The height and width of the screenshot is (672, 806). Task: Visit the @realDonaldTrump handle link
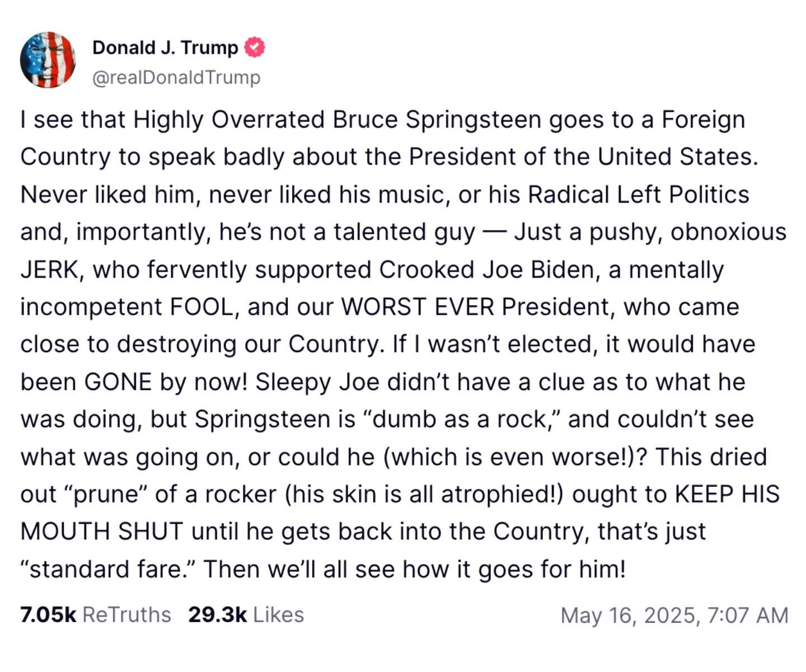pyautogui.click(x=176, y=77)
